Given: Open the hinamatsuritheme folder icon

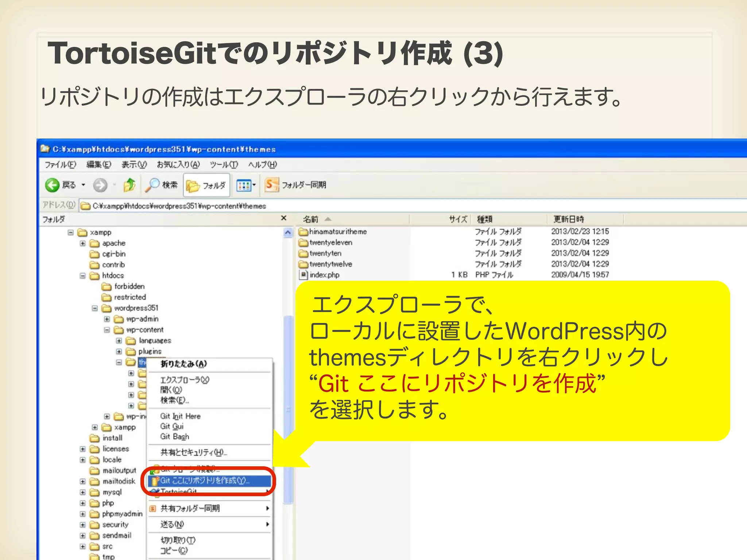Looking at the screenshot, I should pyautogui.click(x=303, y=232).
